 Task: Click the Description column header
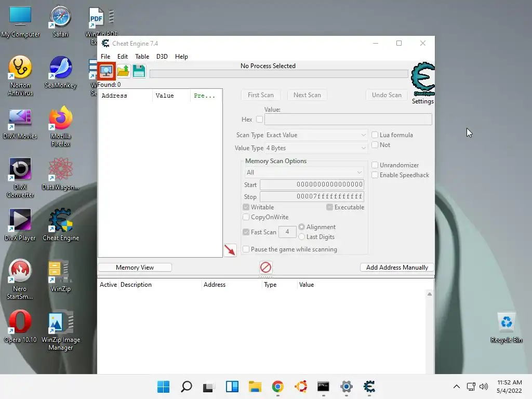160,285
